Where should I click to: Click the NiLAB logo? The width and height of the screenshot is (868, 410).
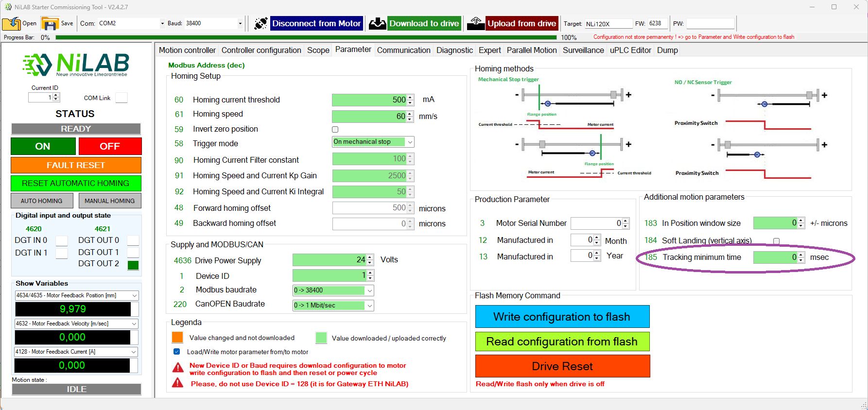[76, 65]
